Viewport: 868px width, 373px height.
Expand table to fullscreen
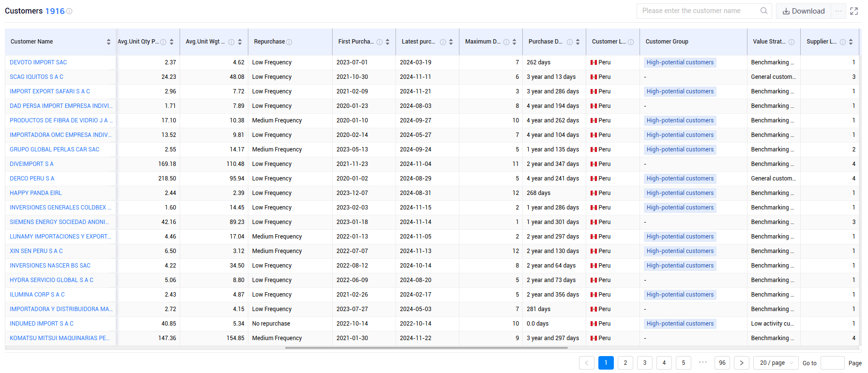click(854, 11)
